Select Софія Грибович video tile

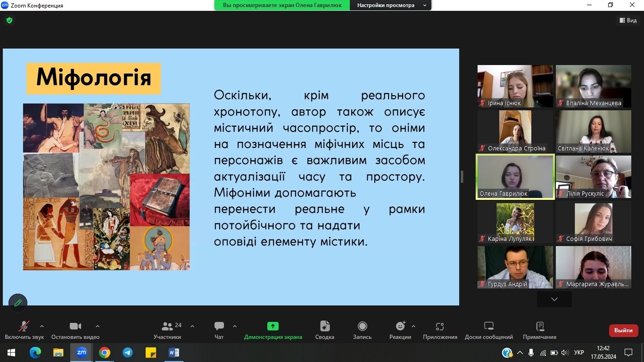tap(594, 222)
